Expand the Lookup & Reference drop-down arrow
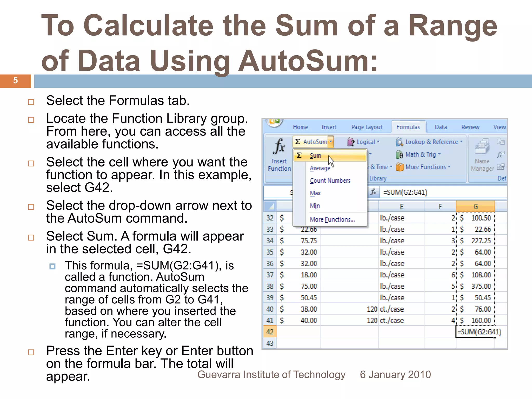The width and height of the screenshot is (532, 399). 461,142
